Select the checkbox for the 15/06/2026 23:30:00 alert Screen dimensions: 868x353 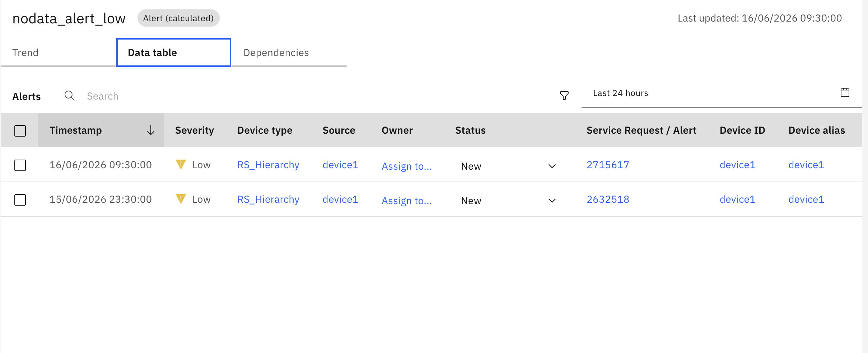point(20,200)
